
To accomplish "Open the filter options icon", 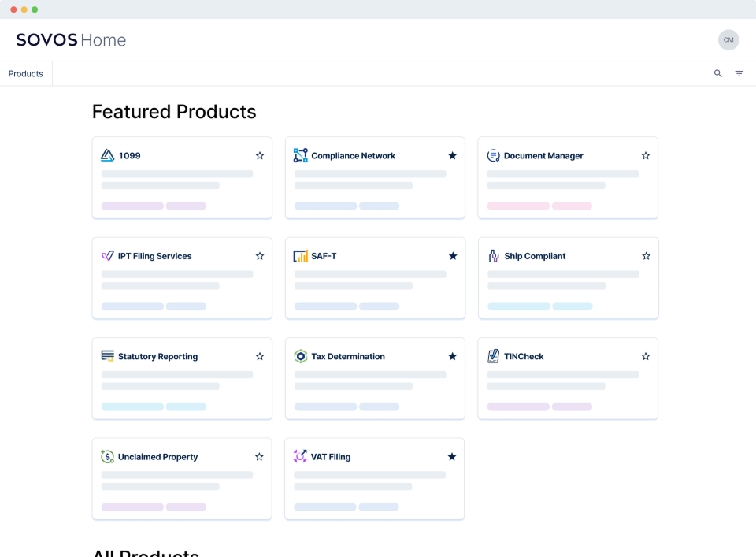I will [739, 73].
